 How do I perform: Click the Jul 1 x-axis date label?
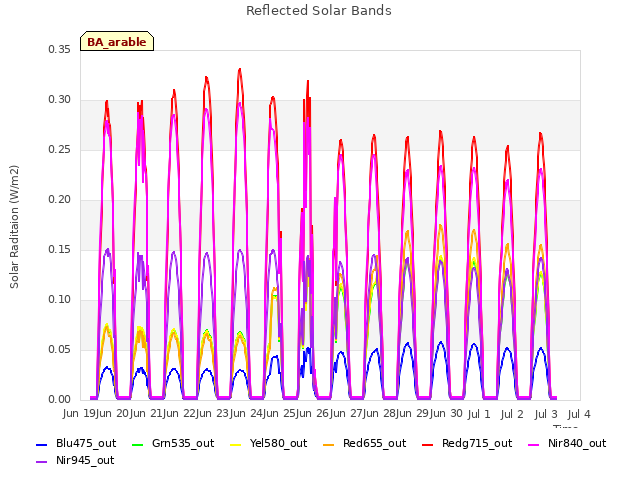(479, 414)
